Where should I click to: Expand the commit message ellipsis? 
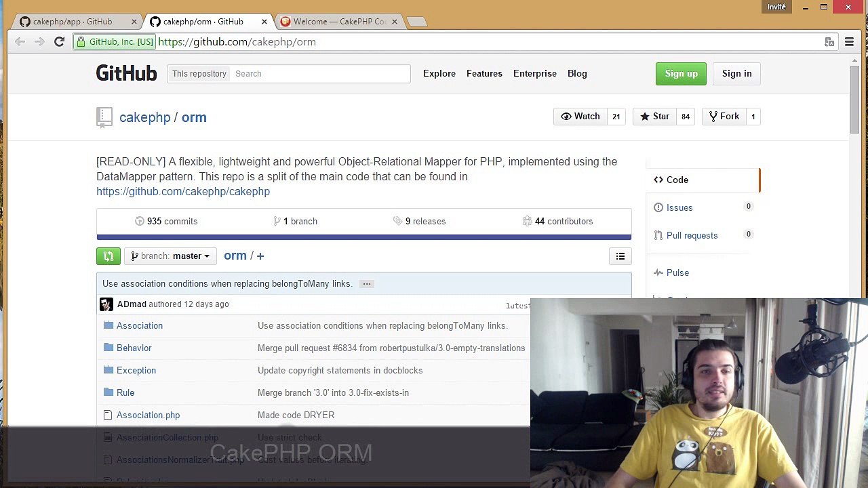click(366, 284)
